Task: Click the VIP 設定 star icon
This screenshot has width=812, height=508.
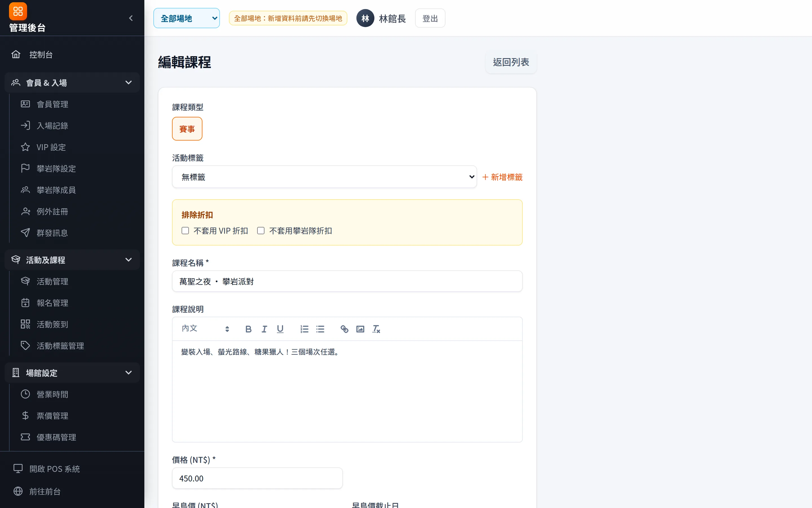Action: coord(25,147)
